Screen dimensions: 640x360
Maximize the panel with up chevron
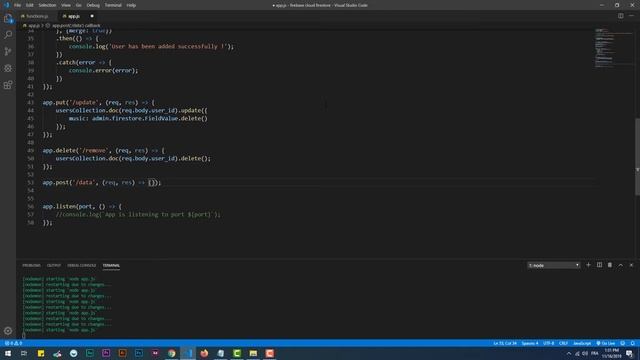620,265
